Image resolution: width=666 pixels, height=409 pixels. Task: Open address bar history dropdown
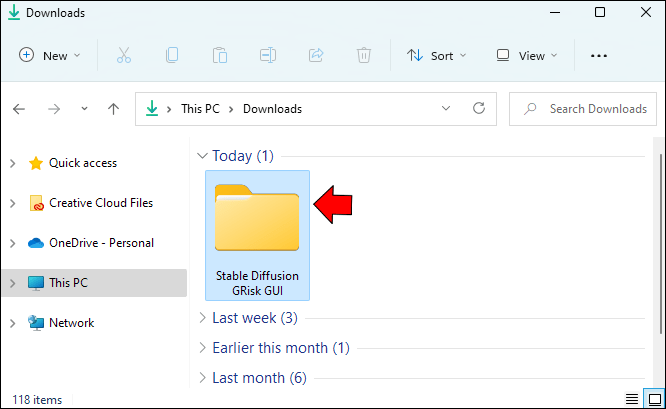446,108
